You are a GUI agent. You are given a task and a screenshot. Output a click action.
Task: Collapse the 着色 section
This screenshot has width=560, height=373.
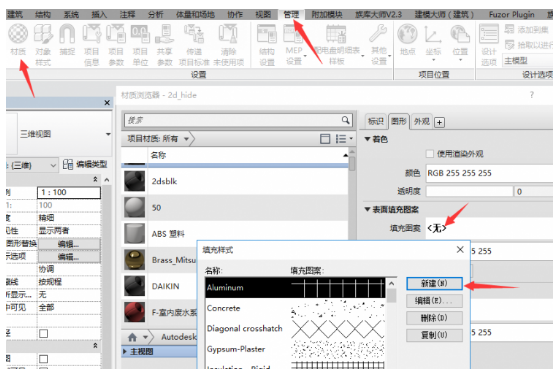click(367, 139)
